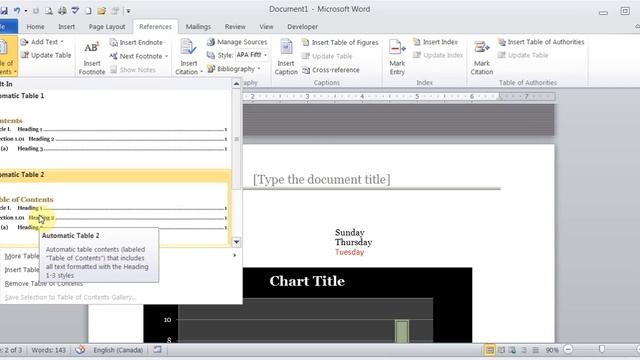Click the macro recording icon in status bar

157,349
